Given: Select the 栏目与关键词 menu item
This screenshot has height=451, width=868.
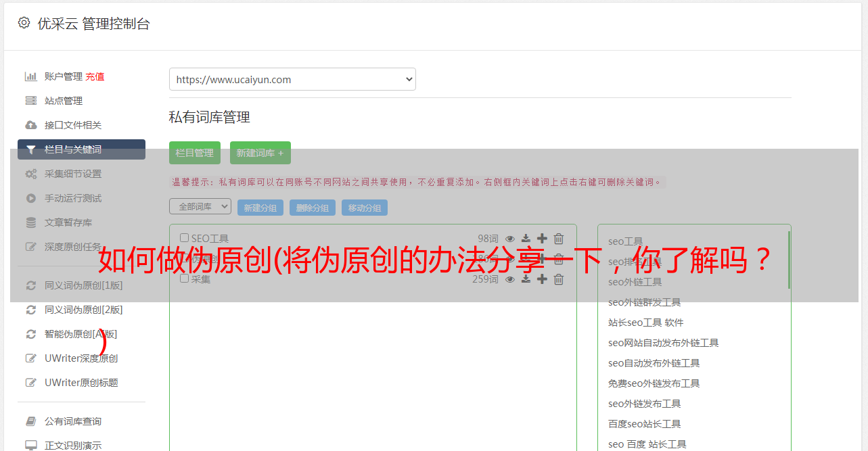Looking at the screenshot, I should click(x=81, y=149).
